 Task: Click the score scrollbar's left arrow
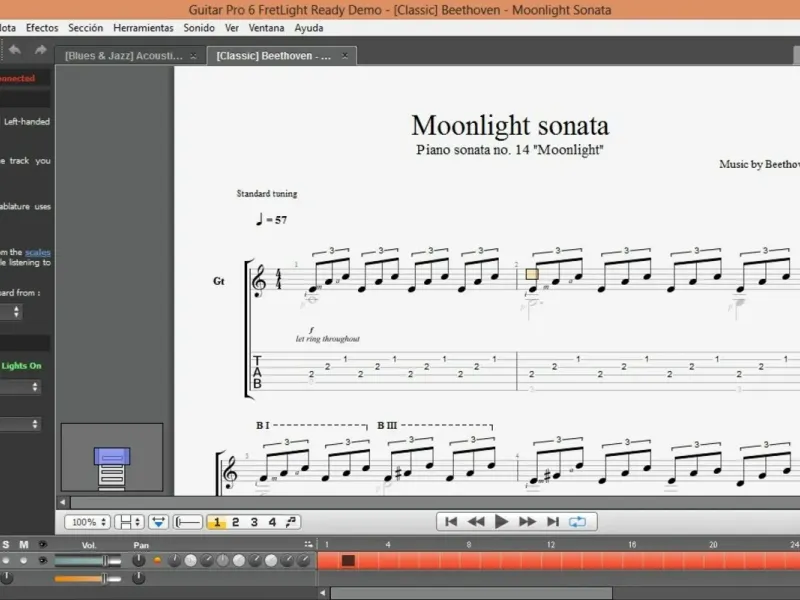tap(63, 502)
